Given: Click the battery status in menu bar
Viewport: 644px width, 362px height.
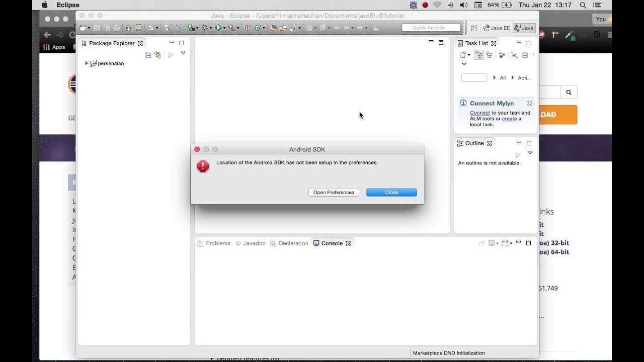Looking at the screenshot, I should pos(500,5).
